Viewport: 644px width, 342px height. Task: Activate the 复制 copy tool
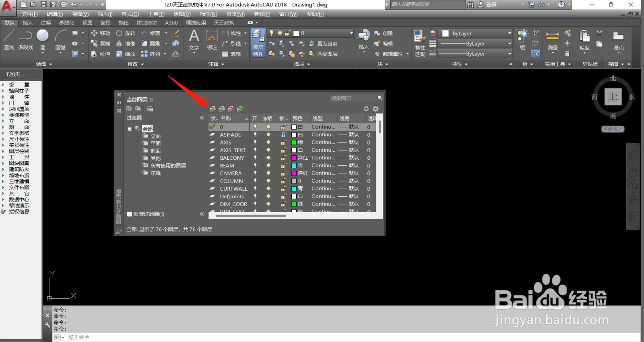click(101, 43)
